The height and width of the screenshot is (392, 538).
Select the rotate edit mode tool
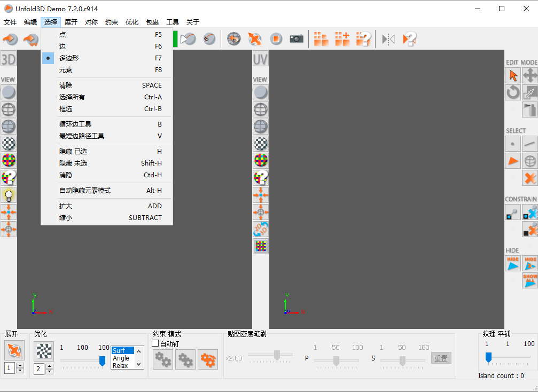tap(513, 92)
